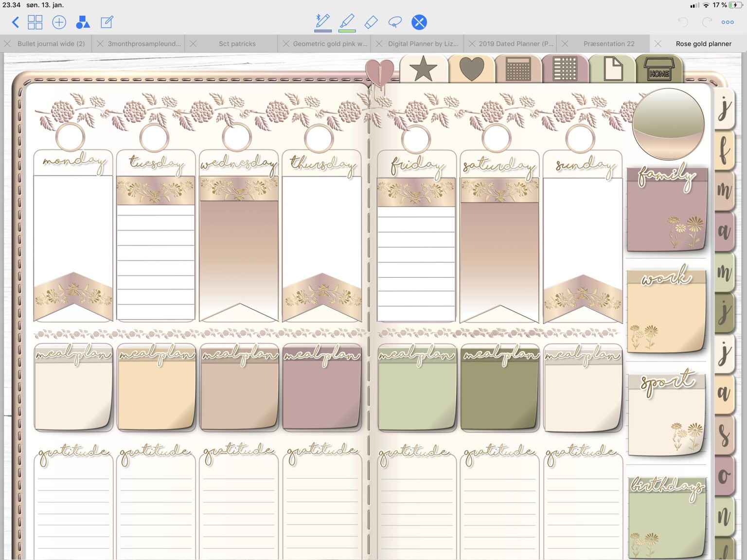Close the 2019 Dated Planner tab
The image size is (747, 560).
[472, 44]
